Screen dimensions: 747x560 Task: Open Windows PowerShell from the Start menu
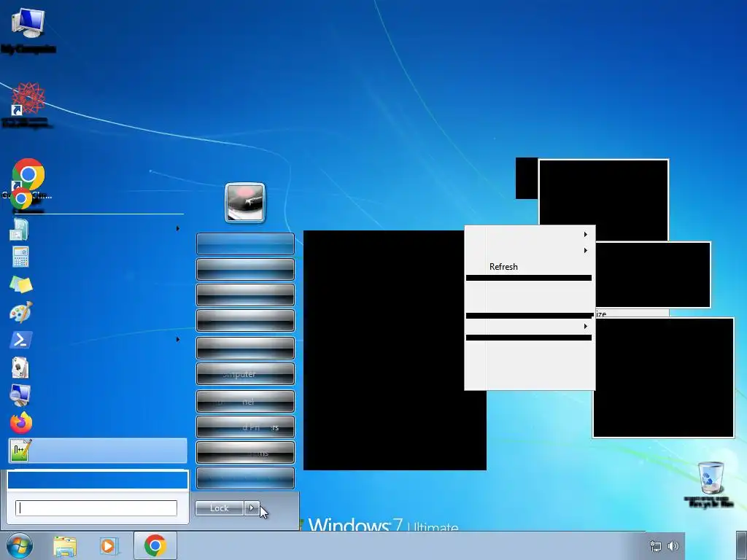pyautogui.click(x=20, y=340)
